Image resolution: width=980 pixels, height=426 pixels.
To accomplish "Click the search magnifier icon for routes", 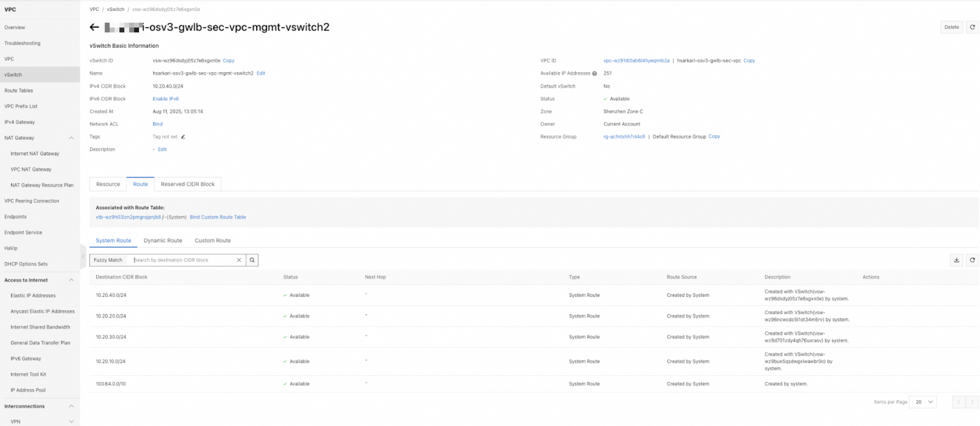I will coord(252,260).
